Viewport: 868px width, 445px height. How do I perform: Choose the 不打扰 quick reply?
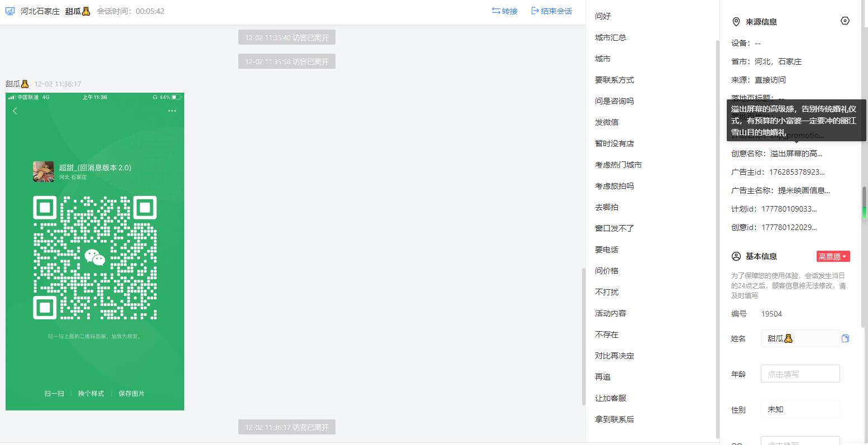click(x=607, y=292)
